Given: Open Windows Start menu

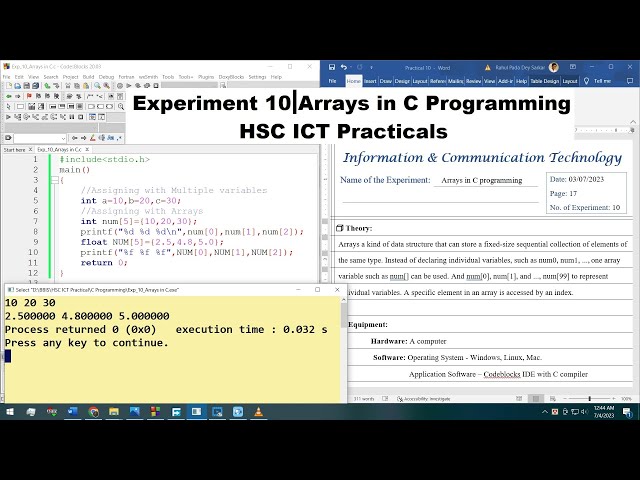Looking at the screenshot, I should pyautogui.click(x=9, y=412).
